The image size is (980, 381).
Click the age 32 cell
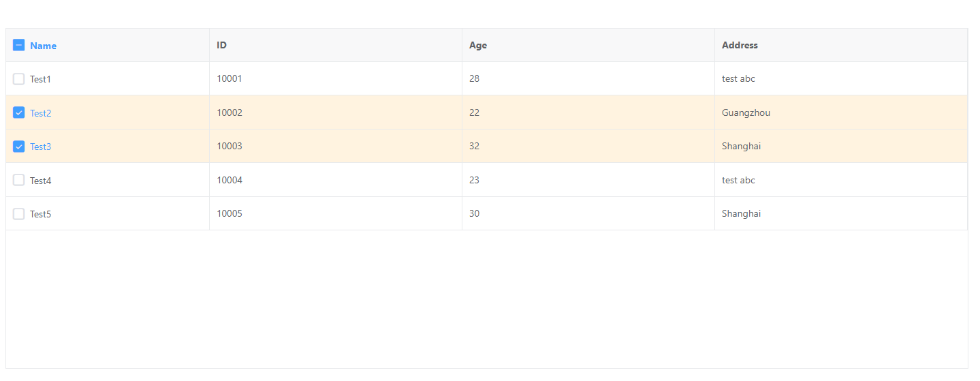pyautogui.click(x=475, y=146)
